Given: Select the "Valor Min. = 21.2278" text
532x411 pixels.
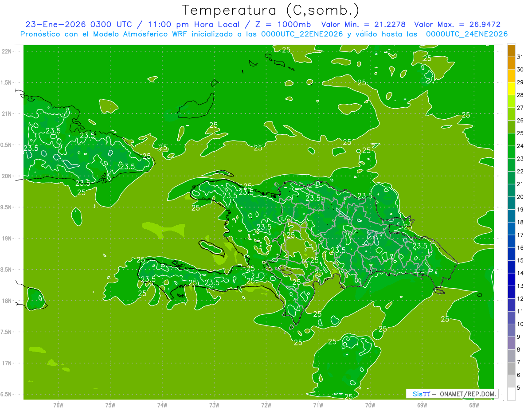Looking at the screenshot, I should (364, 24).
